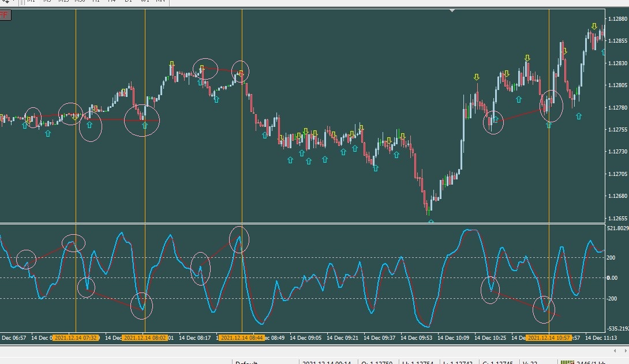Screen dimensions: 629x364
Task: Click price level 1.12830 on the scale
Action: (617, 63)
